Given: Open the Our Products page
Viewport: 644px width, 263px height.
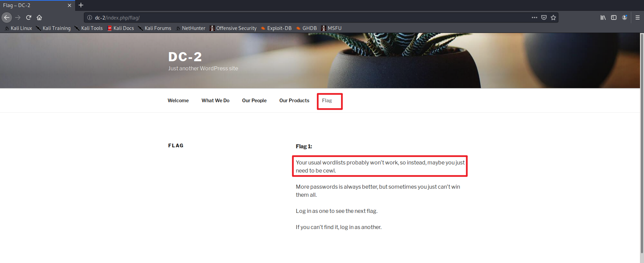Looking at the screenshot, I should [294, 101].
